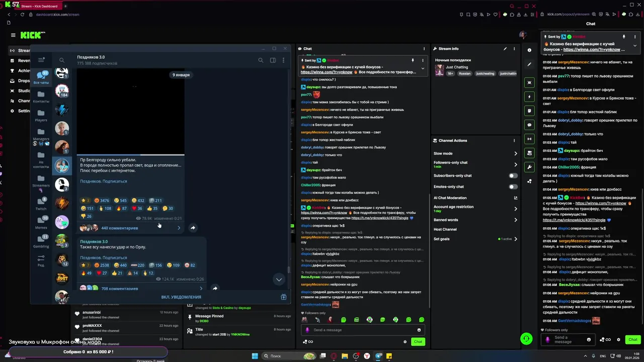
Task: Focus the popout chat message field
Action: 569,339
